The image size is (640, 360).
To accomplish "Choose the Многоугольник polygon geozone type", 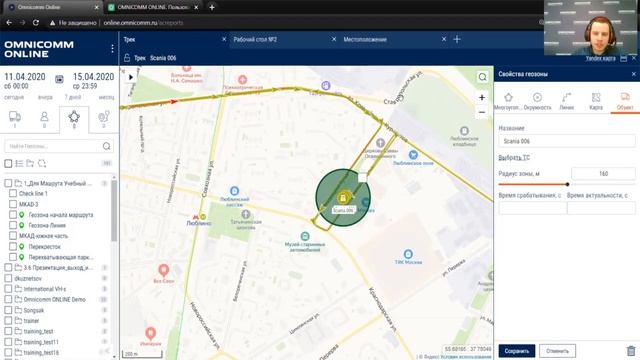I will [x=508, y=101].
